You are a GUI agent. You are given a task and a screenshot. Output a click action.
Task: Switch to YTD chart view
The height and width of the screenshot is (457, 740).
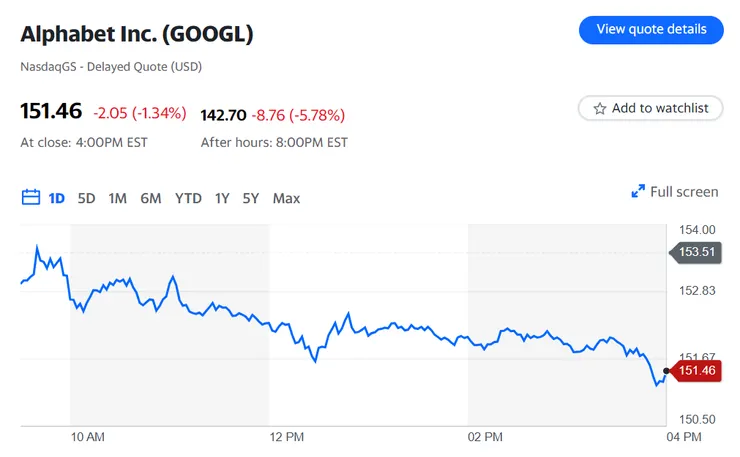188,198
